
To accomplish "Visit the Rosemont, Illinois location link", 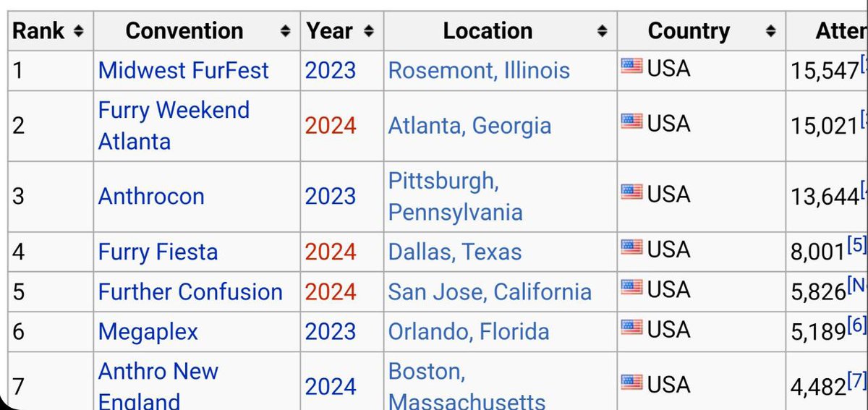I will click(x=479, y=70).
